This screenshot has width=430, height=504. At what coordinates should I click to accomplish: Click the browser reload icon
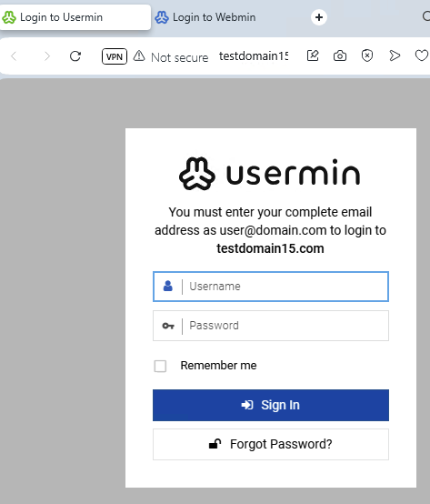75,56
